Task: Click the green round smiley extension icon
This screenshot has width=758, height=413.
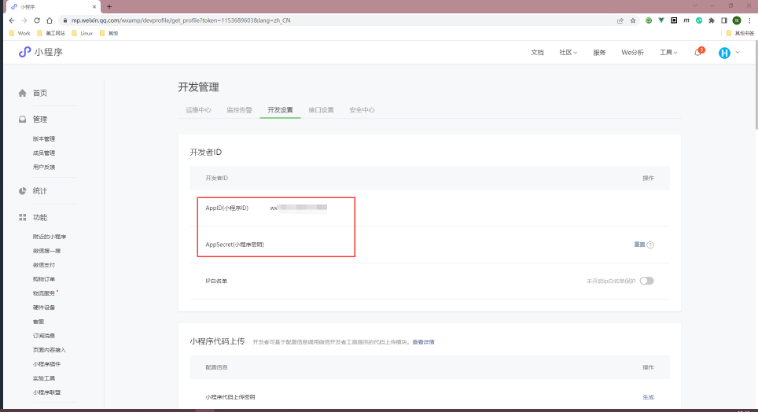Action: coord(649,20)
